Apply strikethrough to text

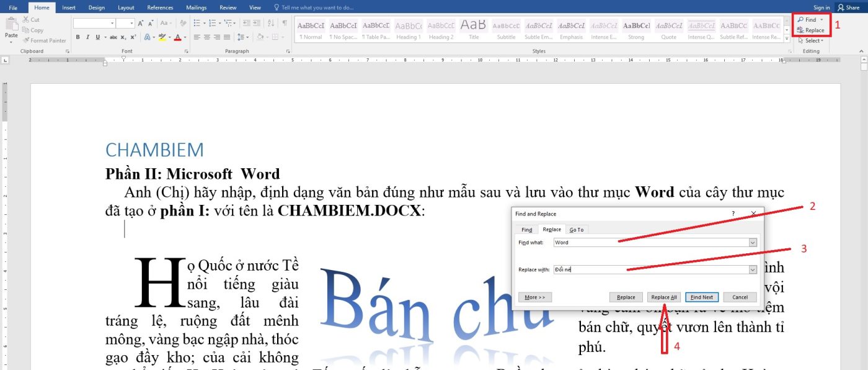pyautogui.click(x=113, y=37)
